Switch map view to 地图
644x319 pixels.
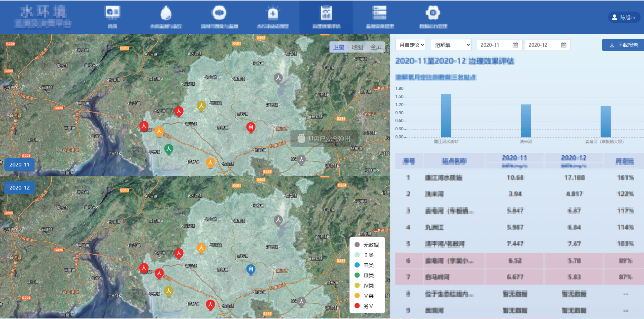coord(357,47)
